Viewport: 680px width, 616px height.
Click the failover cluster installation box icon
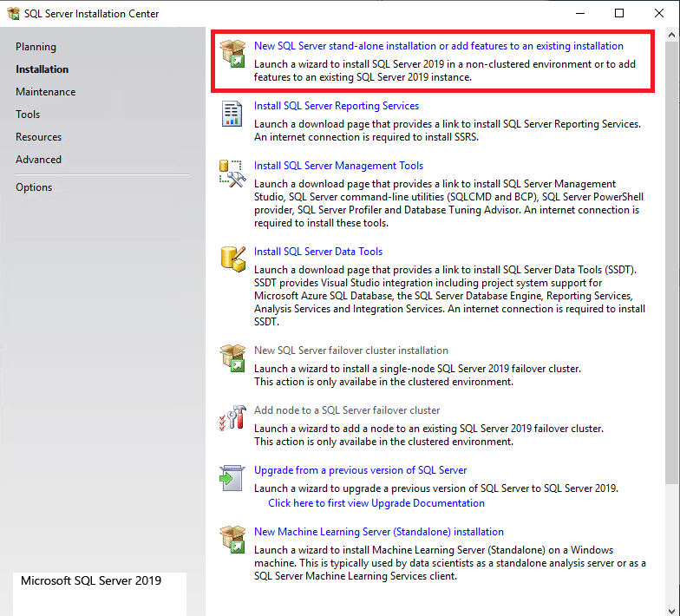[232, 357]
